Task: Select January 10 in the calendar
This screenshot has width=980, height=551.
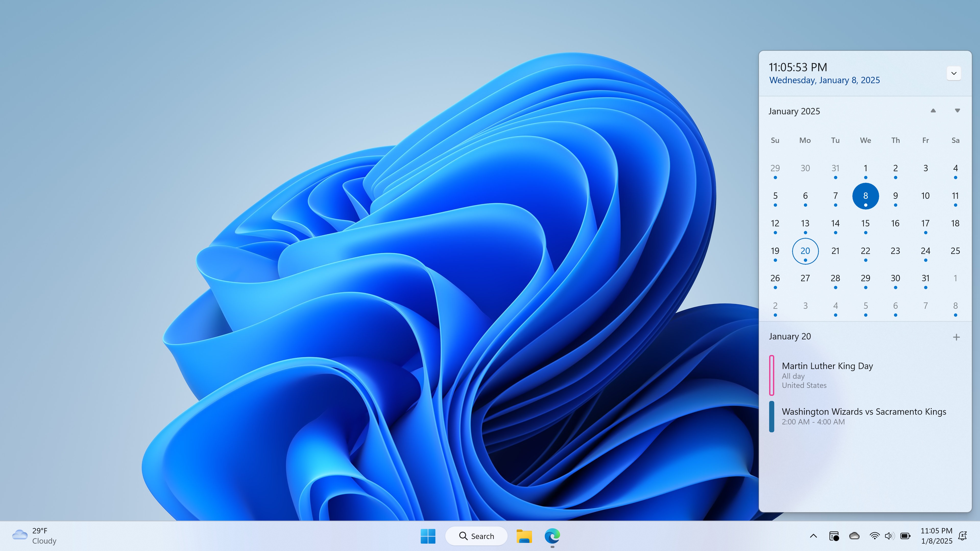Action: (x=926, y=196)
